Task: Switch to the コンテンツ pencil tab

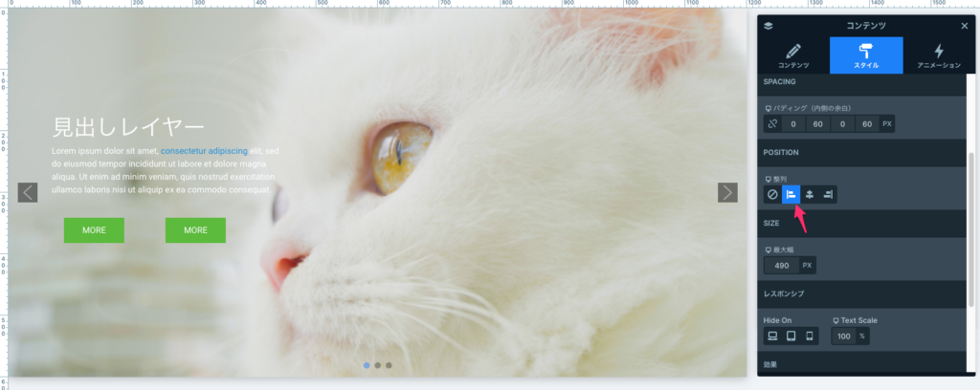Action: pos(792,55)
